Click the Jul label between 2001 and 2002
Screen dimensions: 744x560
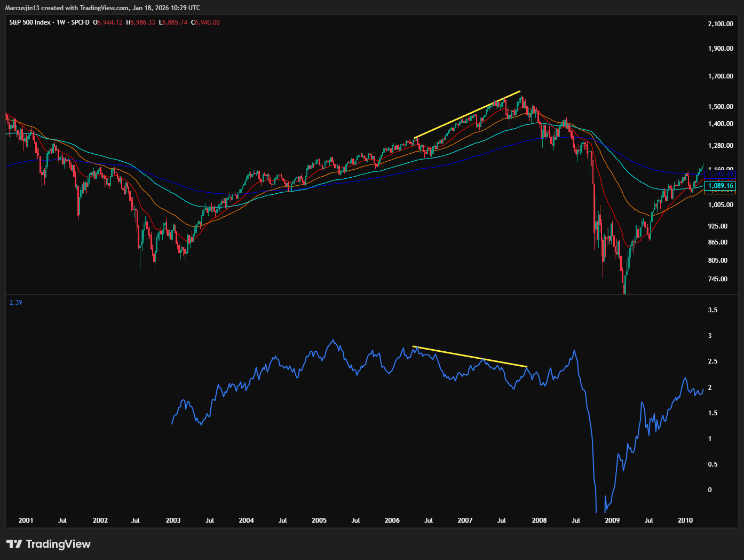(x=62, y=520)
